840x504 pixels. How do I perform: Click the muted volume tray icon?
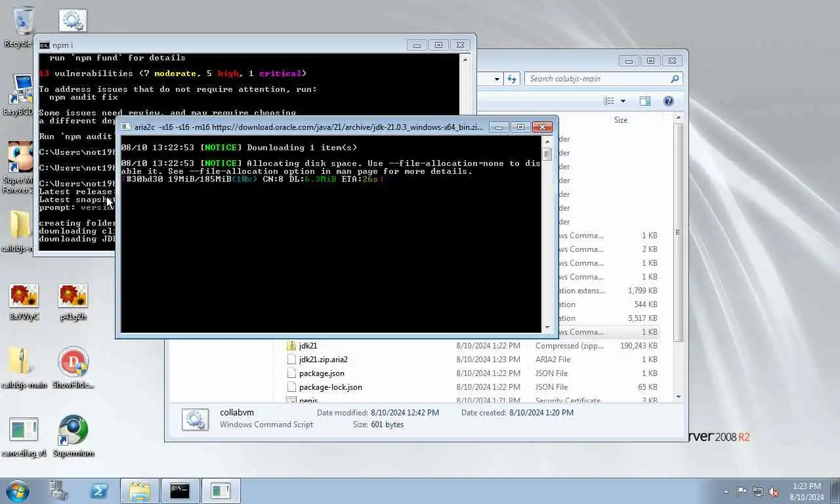pyautogui.click(x=774, y=491)
